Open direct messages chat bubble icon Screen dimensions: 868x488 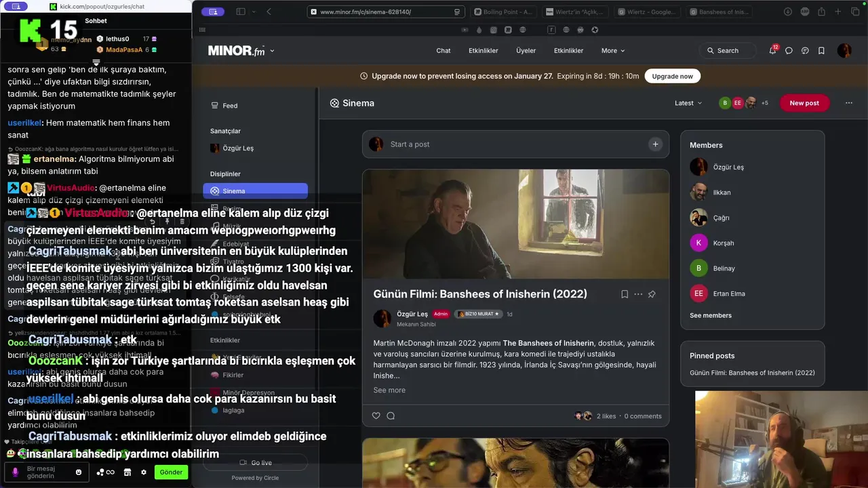point(789,51)
